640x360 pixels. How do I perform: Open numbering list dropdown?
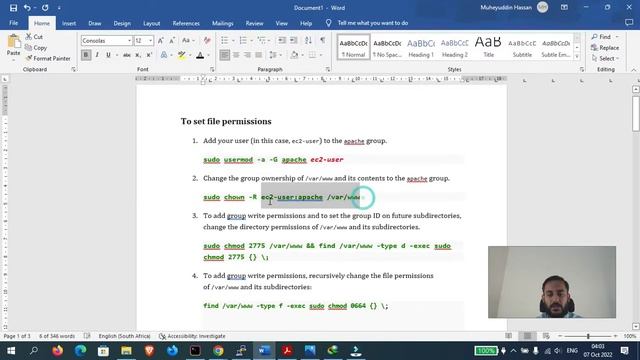click(x=251, y=40)
